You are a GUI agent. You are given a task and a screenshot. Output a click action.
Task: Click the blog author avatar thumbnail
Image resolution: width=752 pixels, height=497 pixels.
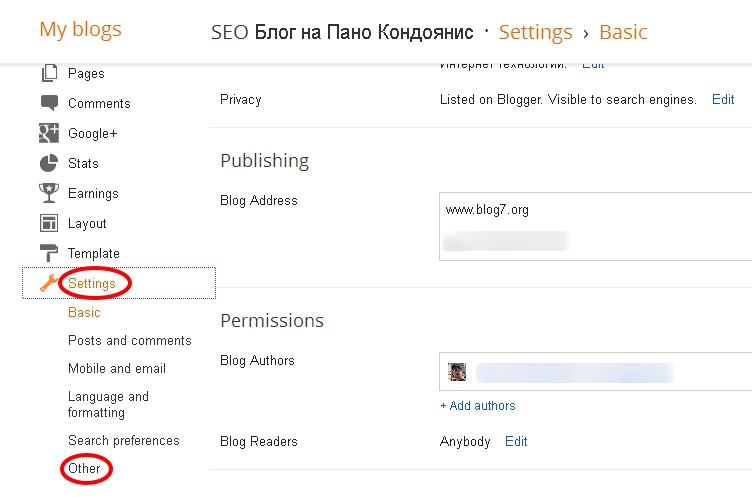pyautogui.click(x=457, y=372)
